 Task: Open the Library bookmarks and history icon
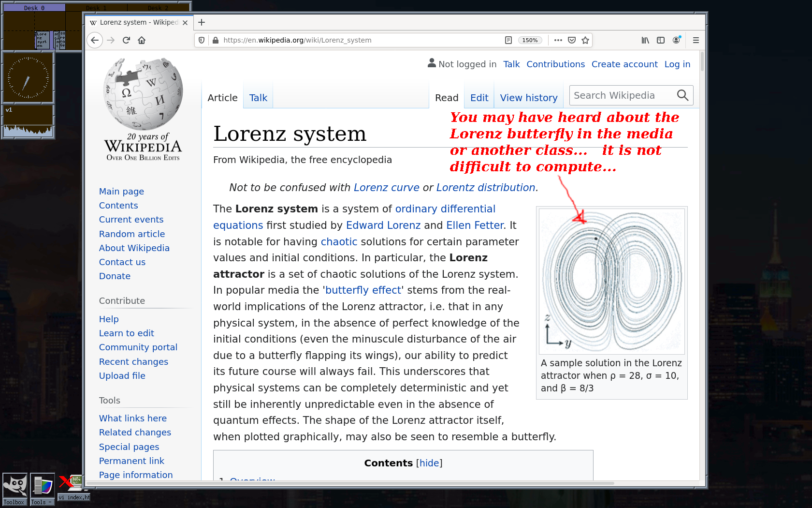pyautogui.click(x=645, y=40)
